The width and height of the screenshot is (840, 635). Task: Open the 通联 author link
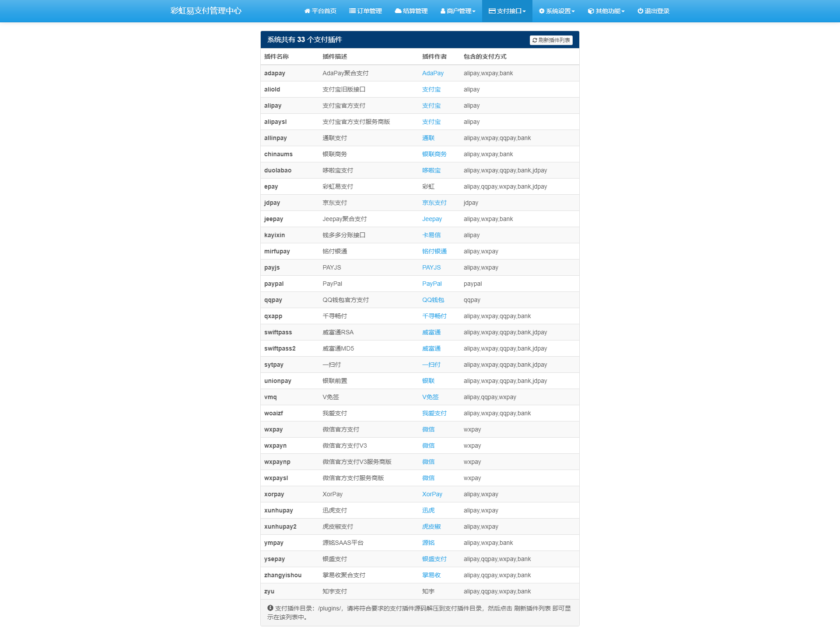(x=428, y=138)
